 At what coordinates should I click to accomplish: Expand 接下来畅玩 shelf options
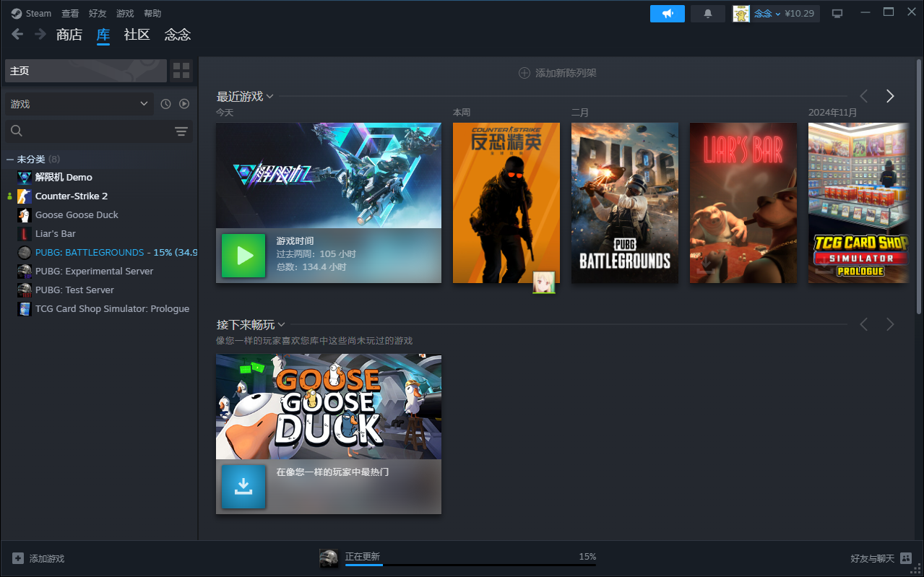pyautogui.click(x=281, y=325)
